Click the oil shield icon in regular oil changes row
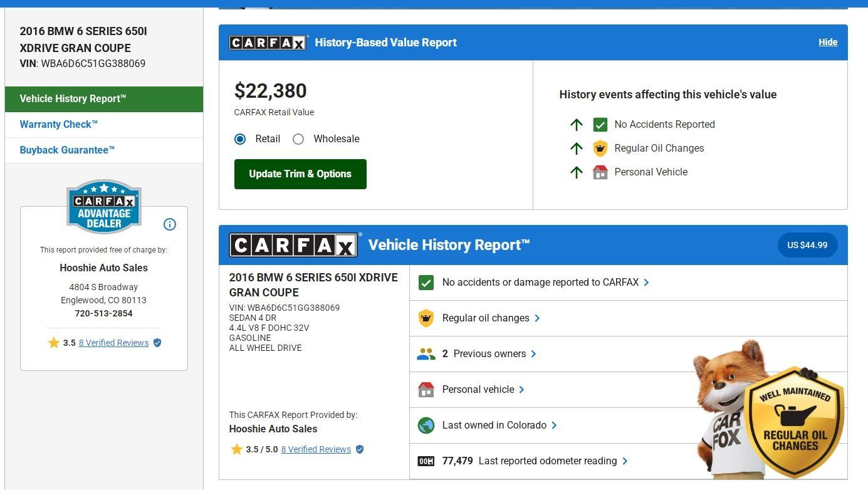This screenshot has width=868, height=490. pos(426,318)
